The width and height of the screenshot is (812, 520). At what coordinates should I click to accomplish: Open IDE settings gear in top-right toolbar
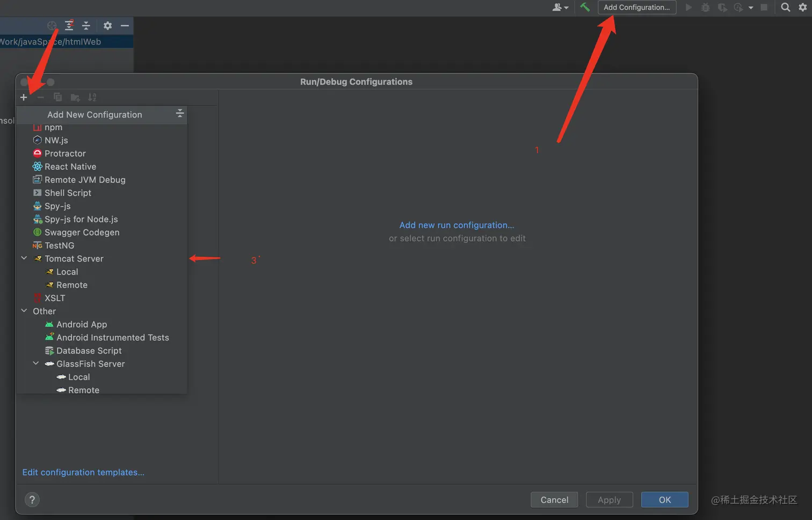click(803, 8)
